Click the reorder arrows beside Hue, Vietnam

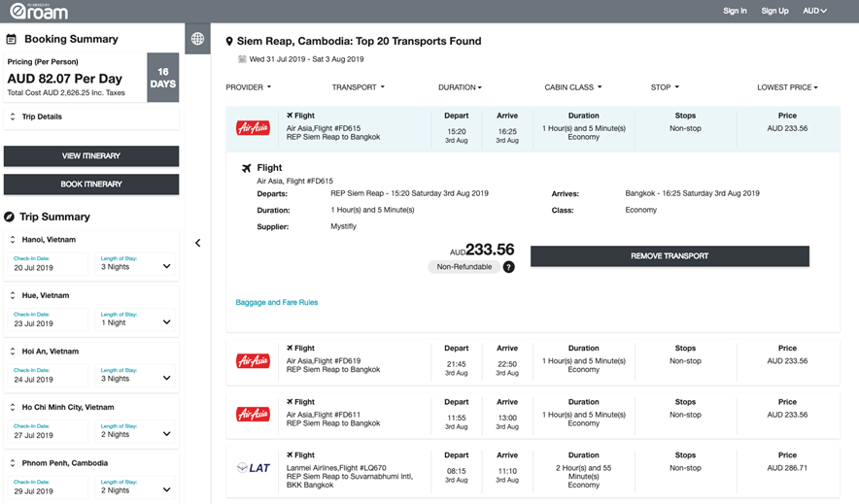point(13,295)
